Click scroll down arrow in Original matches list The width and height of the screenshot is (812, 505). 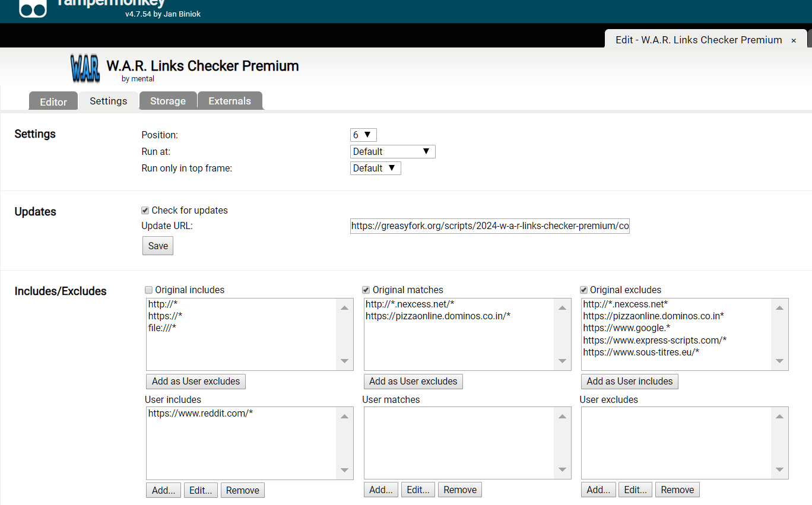click(x=562, y=361)
